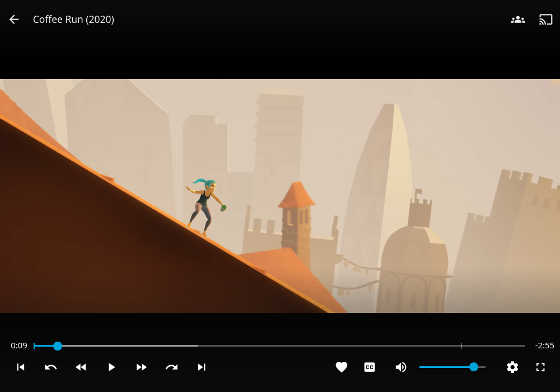Add the video to favorites with heart
The height and width of the screenshot is (392, 560).
point(342,367)
